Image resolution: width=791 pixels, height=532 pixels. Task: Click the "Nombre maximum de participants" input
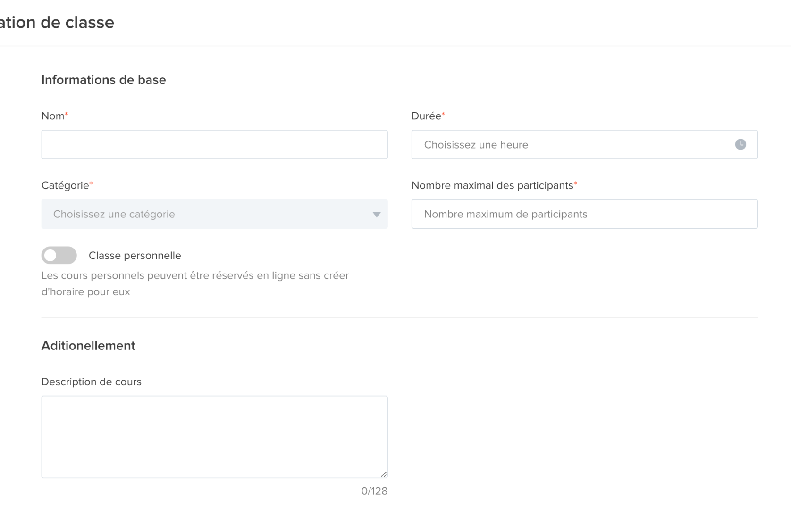584,214
